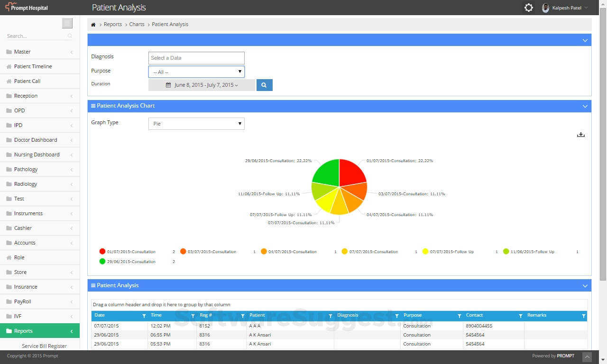Open the Pathology menu in the sidebar
Image resolution: width=607 pixels, height=364 pixels.
pyautogui.click(x=25, y=169)
